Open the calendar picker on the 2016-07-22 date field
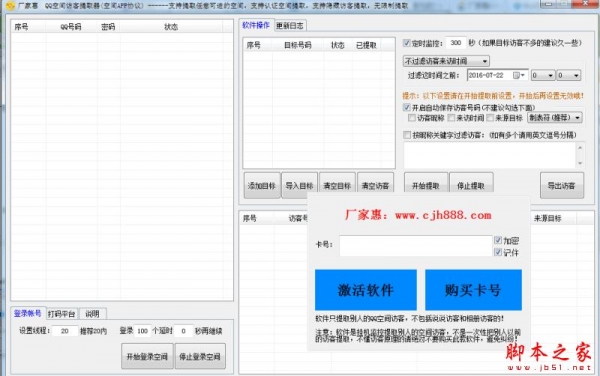The image size is (600, 376). click(519, 75)
